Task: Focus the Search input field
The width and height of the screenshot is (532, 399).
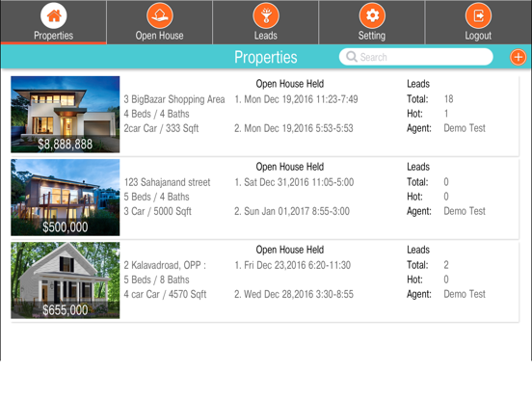Action: click(416, 57)
